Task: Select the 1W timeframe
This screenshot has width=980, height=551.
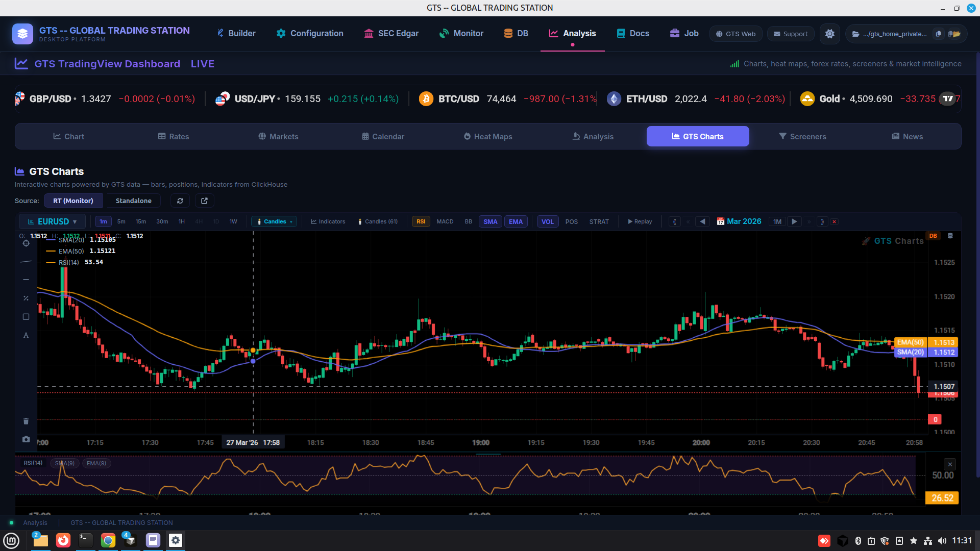Action: tap(233, 222)
